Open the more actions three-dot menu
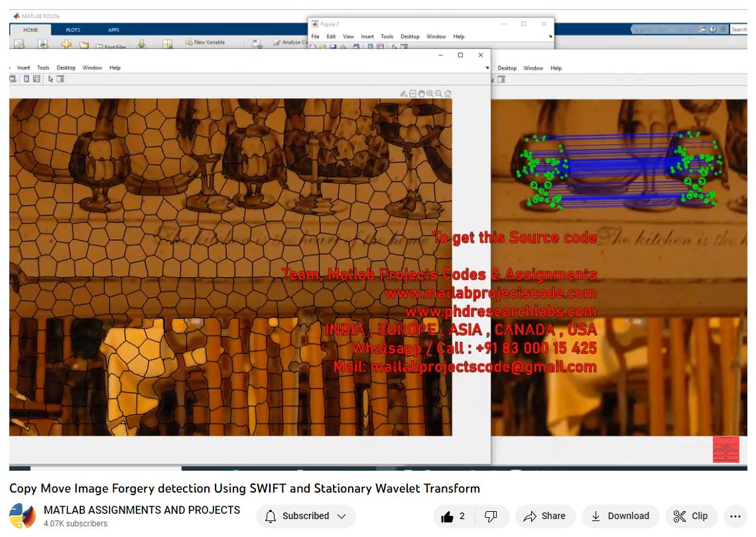The height and width of the screenshot is (537, 756). 735,516
